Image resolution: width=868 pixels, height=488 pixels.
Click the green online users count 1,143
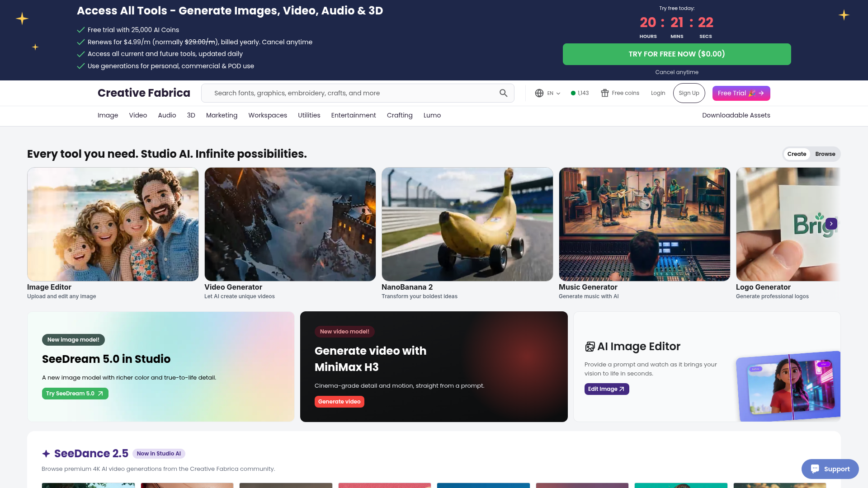[580, 93]
